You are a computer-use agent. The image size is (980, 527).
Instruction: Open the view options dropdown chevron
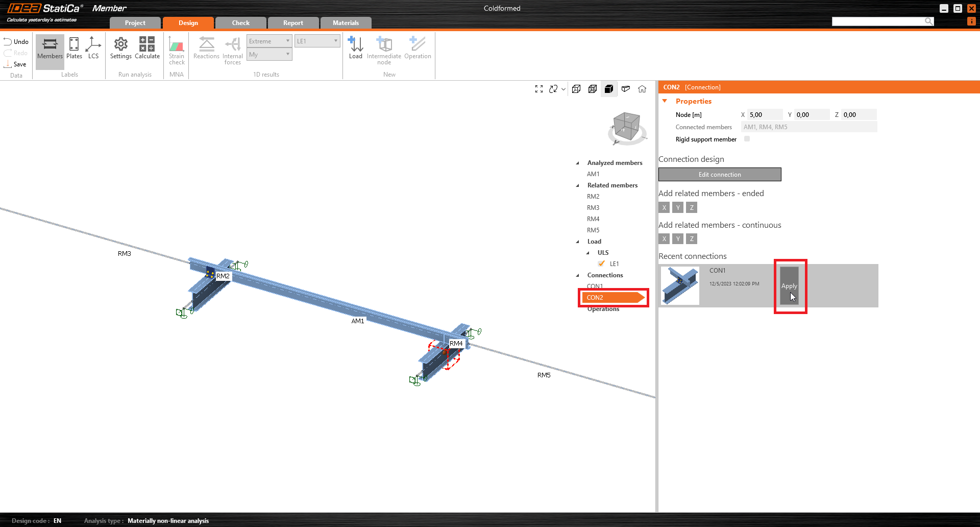[563, 89]
